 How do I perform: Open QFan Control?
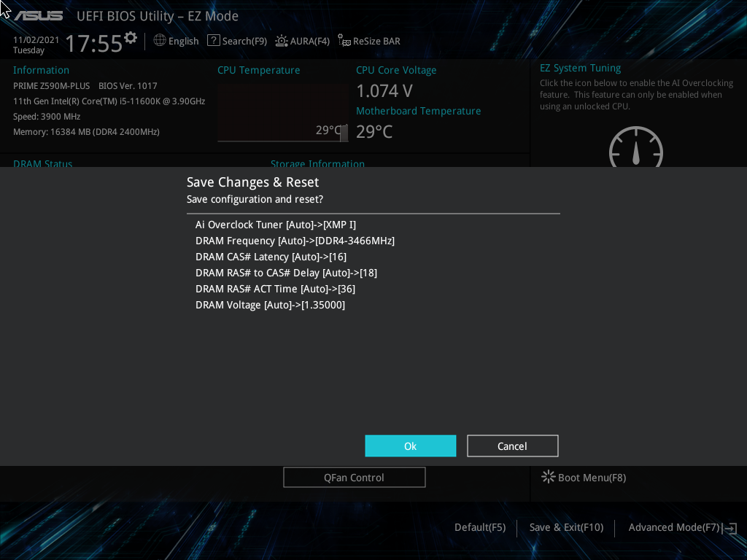(354, 477)
